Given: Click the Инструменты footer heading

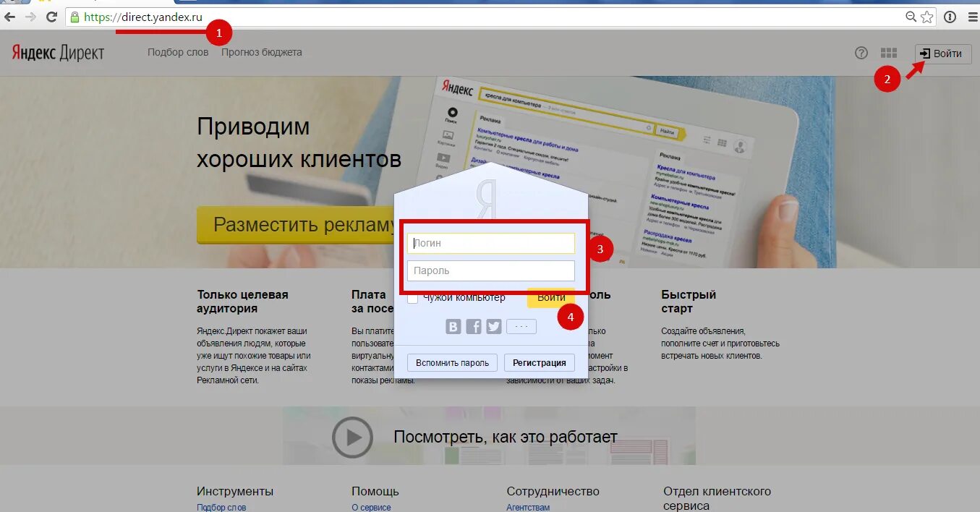Looking at the screenshot, I should click(x=235, y=491).
